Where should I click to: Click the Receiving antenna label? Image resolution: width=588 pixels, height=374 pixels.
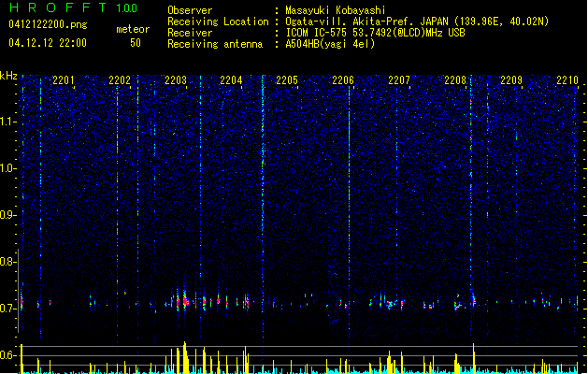pos(215,44)
